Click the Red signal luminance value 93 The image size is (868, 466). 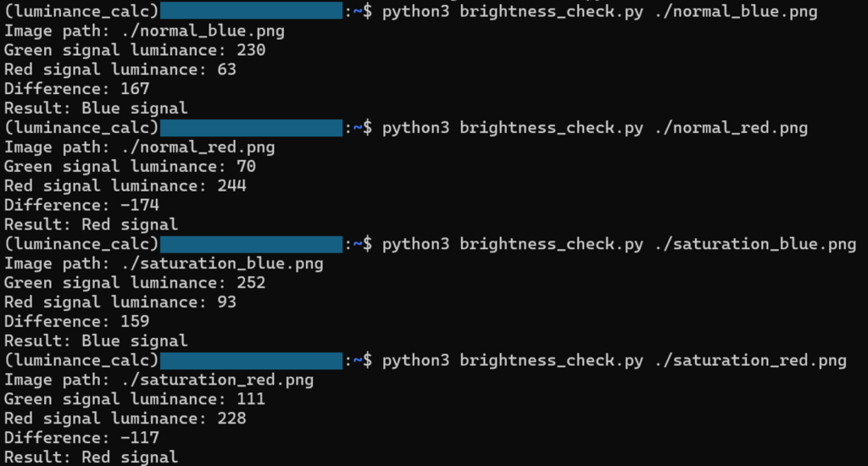click(x=226, y=302)
